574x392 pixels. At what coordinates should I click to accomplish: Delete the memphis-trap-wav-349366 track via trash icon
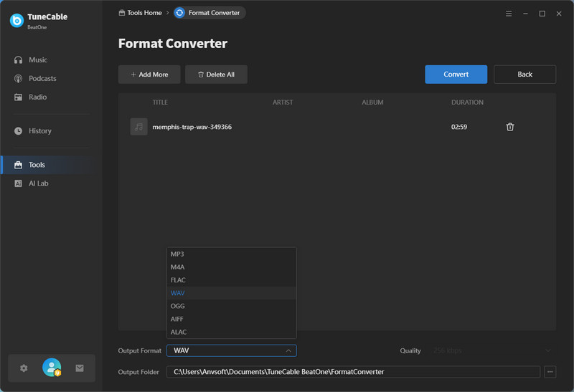click(x=510, y=127)
